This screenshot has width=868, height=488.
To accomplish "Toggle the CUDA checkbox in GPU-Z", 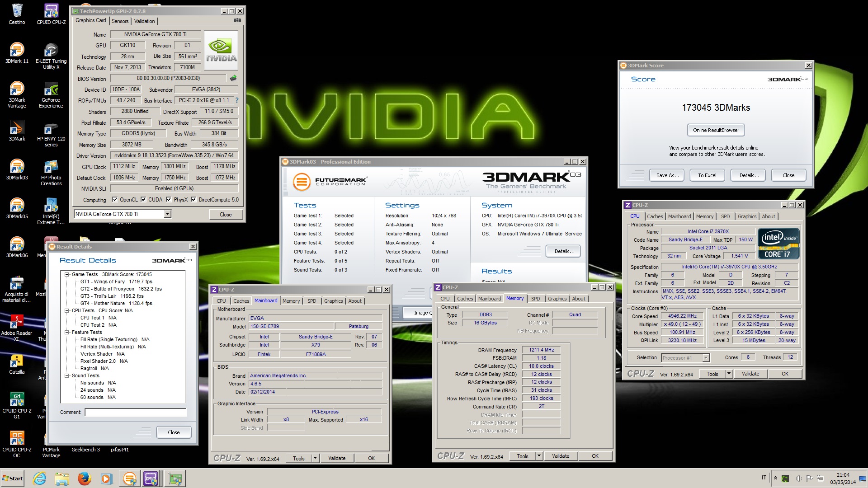I will (143, 199).
